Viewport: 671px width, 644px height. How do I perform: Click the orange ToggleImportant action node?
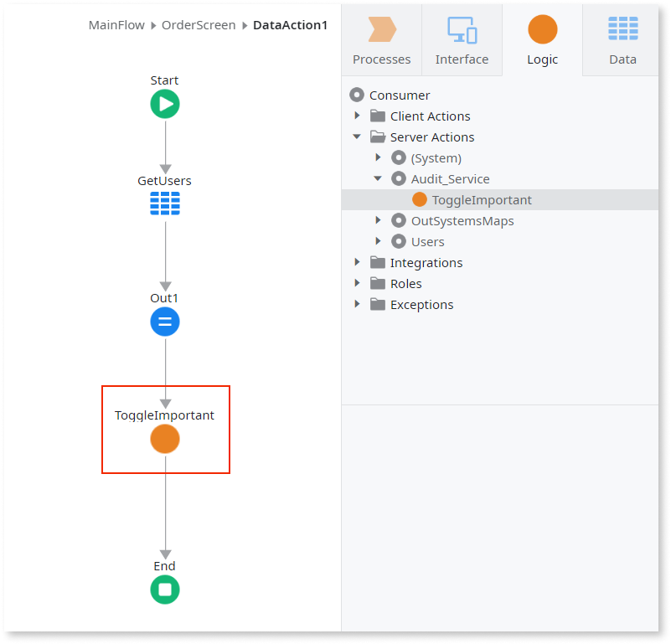[x=165, y=439]
